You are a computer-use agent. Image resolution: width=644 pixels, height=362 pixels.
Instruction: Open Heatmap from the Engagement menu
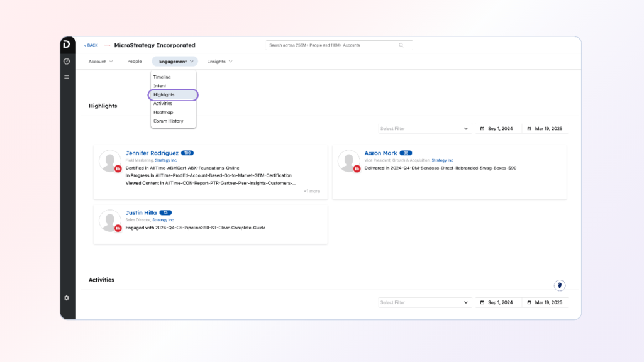(163, 112)
